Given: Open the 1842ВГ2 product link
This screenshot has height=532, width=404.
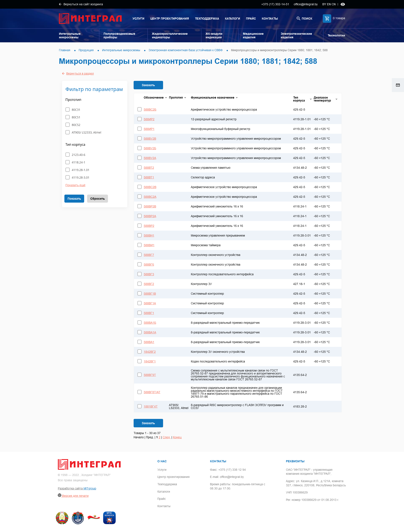Looking at the screenshot, I should [x=150, y=352].
